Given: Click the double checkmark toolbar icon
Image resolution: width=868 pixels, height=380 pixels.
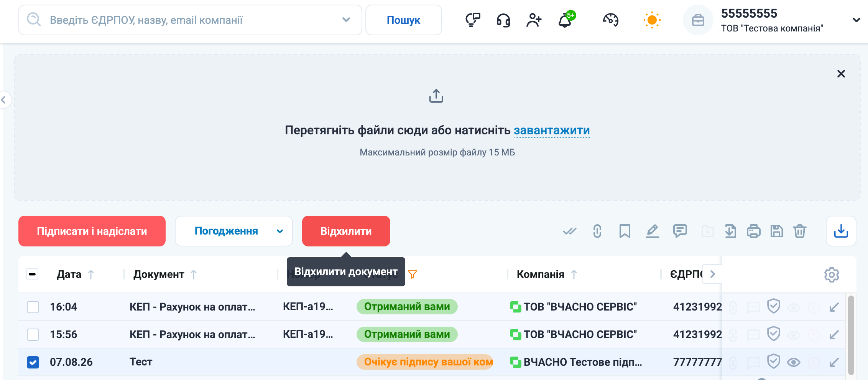Looking at the screenshot, I should (x=570, y=231).
